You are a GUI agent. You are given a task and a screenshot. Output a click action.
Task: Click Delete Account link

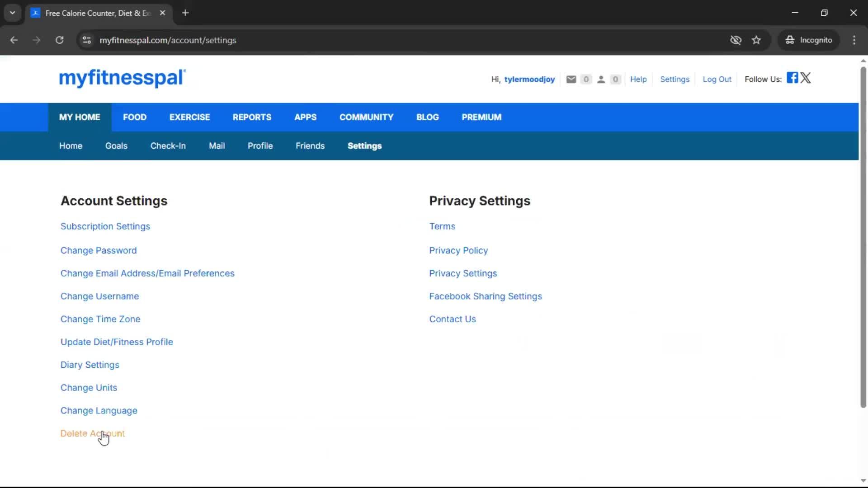[93, 434]
